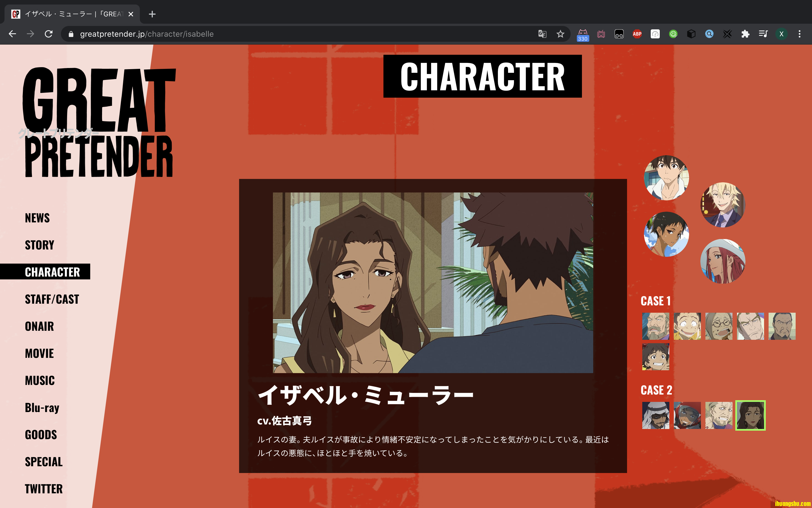This screenshot has width=812, height=508.
Task: Click the black cube extension icon
Action: coord(691,34)
